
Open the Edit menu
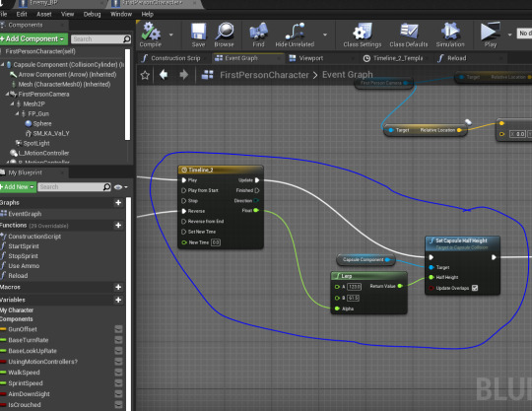tap(22, 14)
